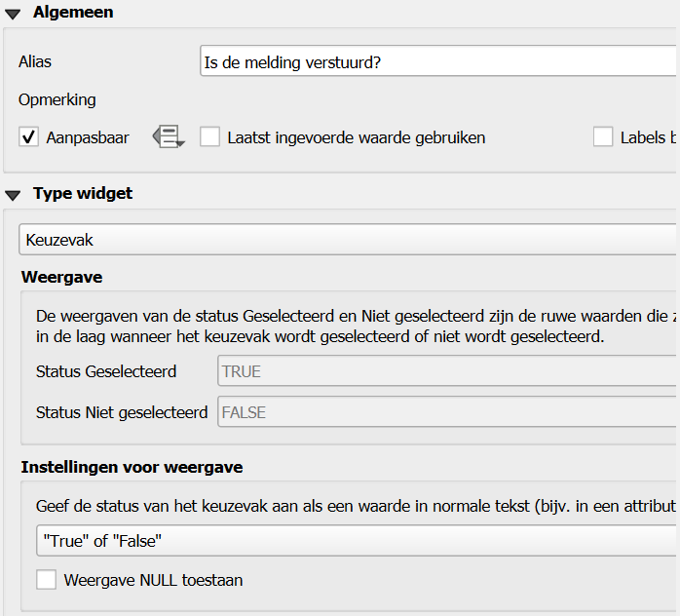Enable Laatst ingevoerde waarde gebruiken checkbox

[x=210, y=137]
